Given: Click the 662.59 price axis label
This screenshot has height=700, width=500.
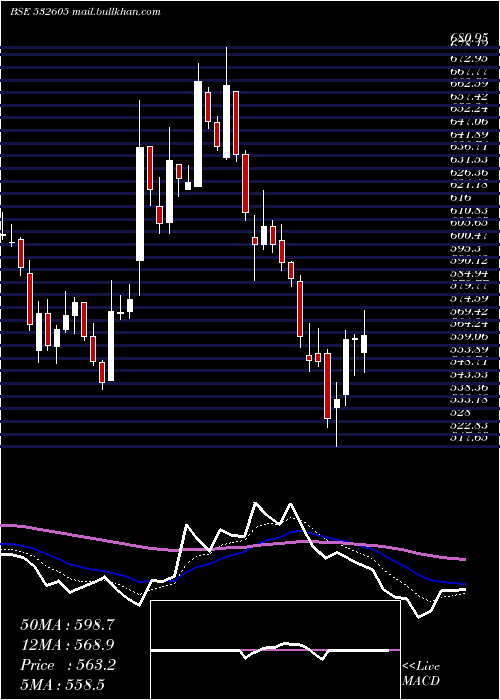Looking at the screenshot, I should (469, 84).
